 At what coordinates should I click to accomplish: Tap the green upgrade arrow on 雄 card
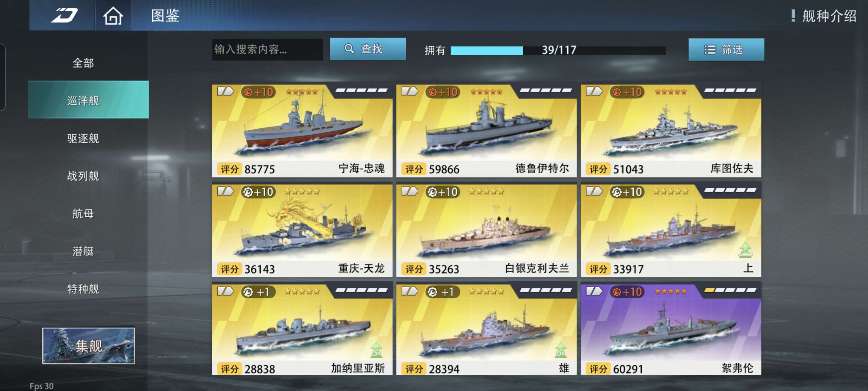(561, 350)
